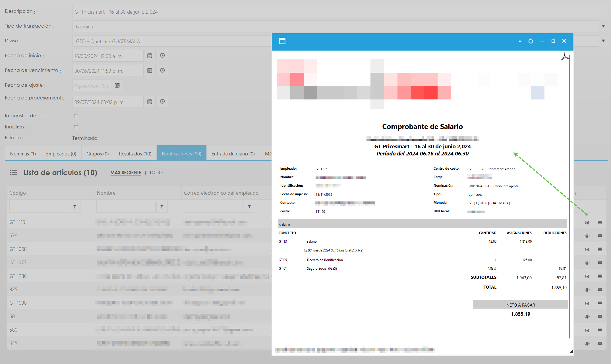The height and width of the screenshot is (364, 611).
Task: Click the window icon in popup header
Action: [x=282, y=41]
